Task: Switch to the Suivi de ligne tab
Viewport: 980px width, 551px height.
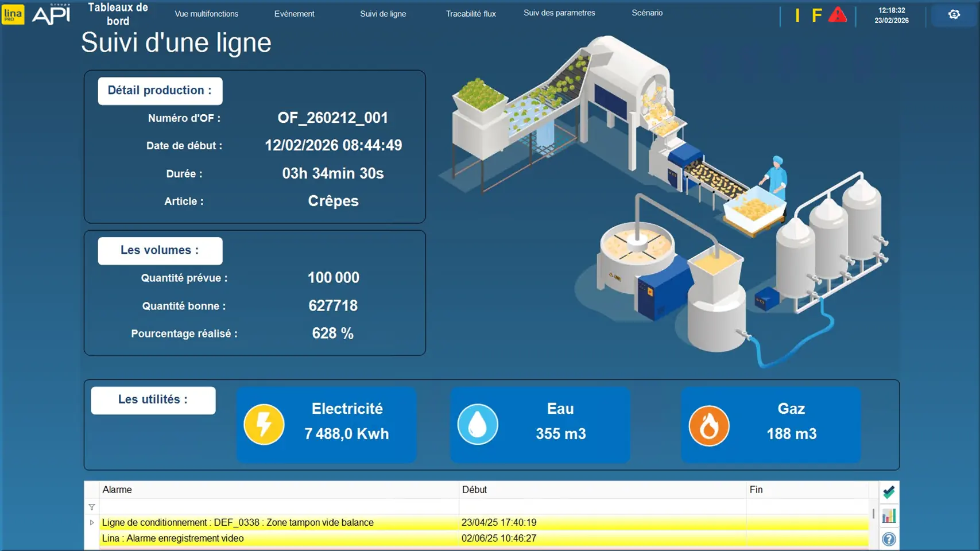Action: (383, 14)
